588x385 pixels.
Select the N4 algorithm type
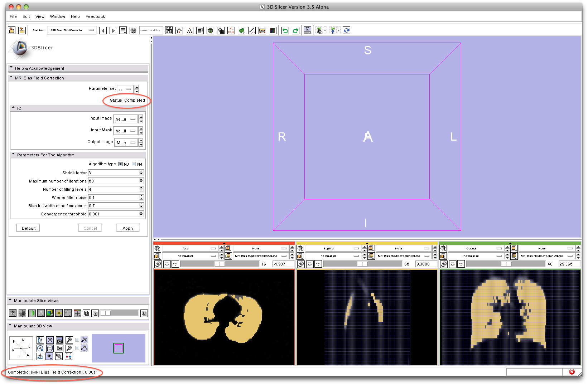tap(134, 164)
